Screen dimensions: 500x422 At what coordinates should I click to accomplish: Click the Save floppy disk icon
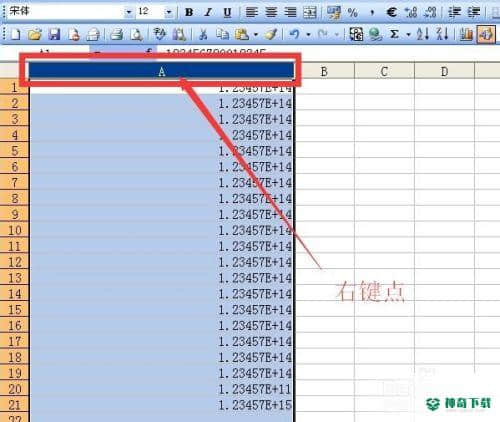pyautogui.click(x=54, y=34)
